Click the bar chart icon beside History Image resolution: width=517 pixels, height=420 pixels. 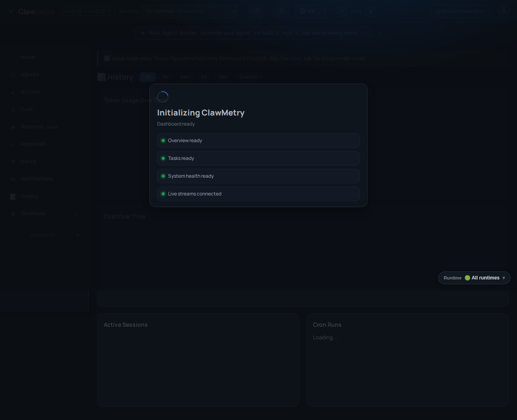[x=101, y=77]
